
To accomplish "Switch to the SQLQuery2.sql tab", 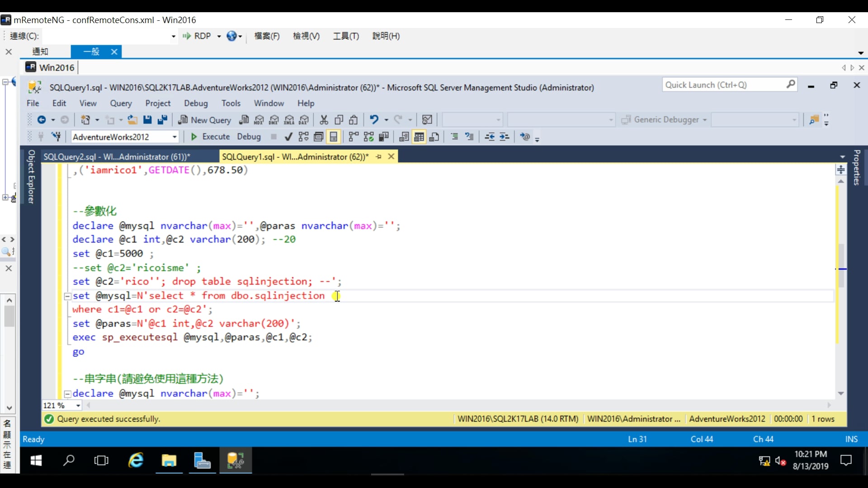I will [117, 157].
